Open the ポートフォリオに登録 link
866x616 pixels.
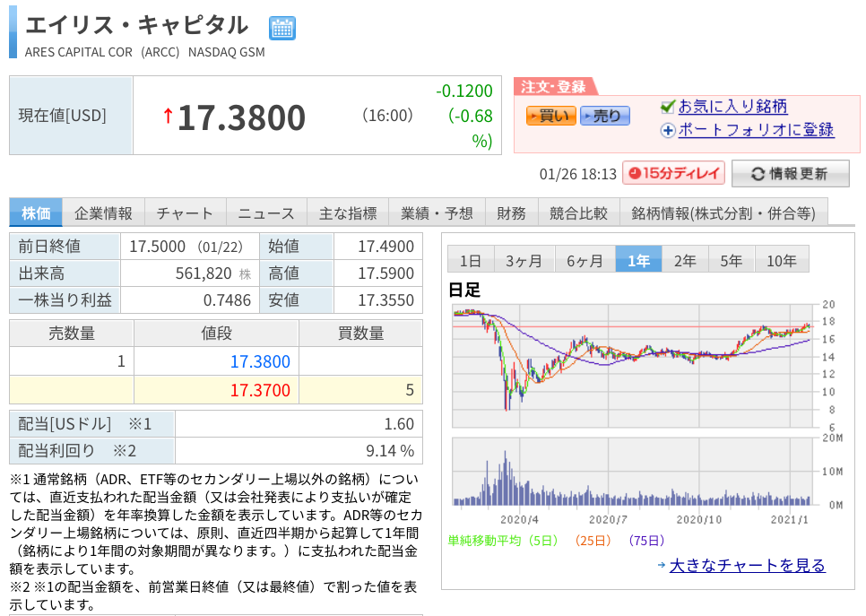[756, 130]
